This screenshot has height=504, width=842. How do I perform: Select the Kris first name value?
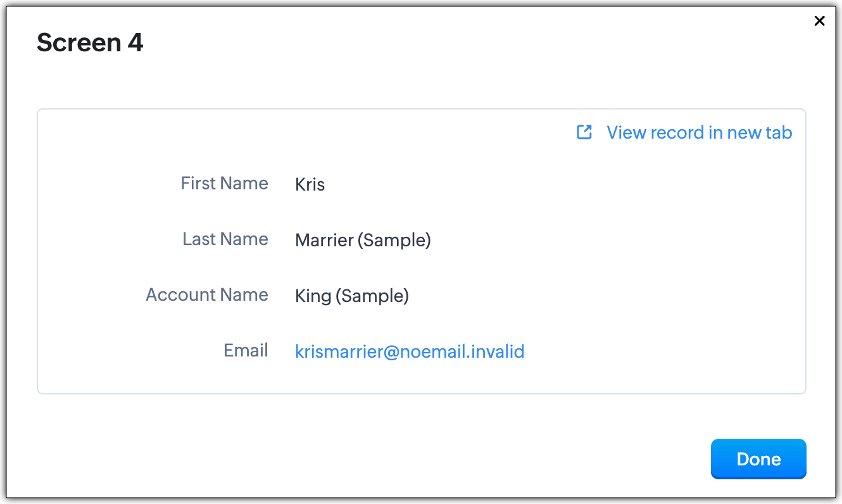pyautogui.click(x=310, y=184)
